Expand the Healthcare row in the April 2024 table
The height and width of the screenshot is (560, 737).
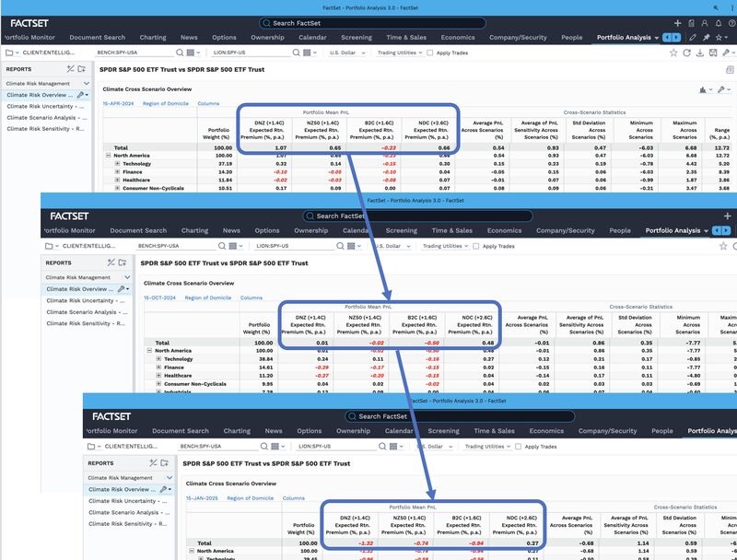[117, 180]
